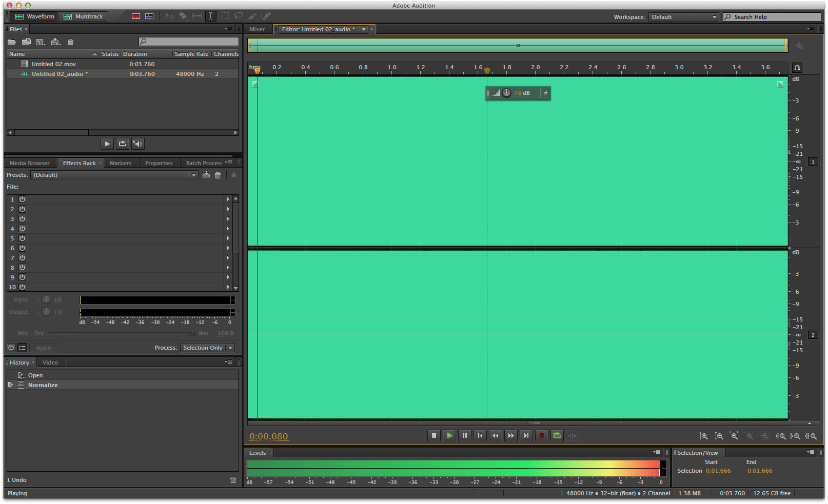Screen dimensions: 828x504
Task: Click the Waveform view button
Action: pyautogui.click(x=35, y=16)
